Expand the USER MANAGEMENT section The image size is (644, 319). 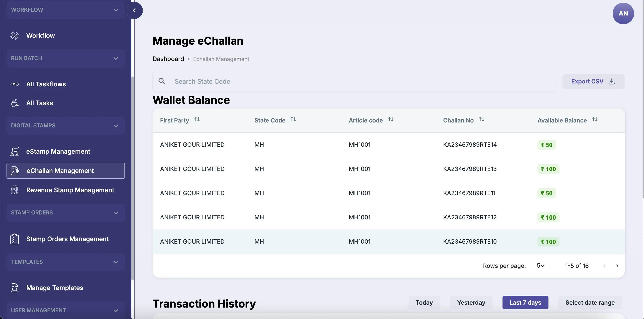[65, 310]
